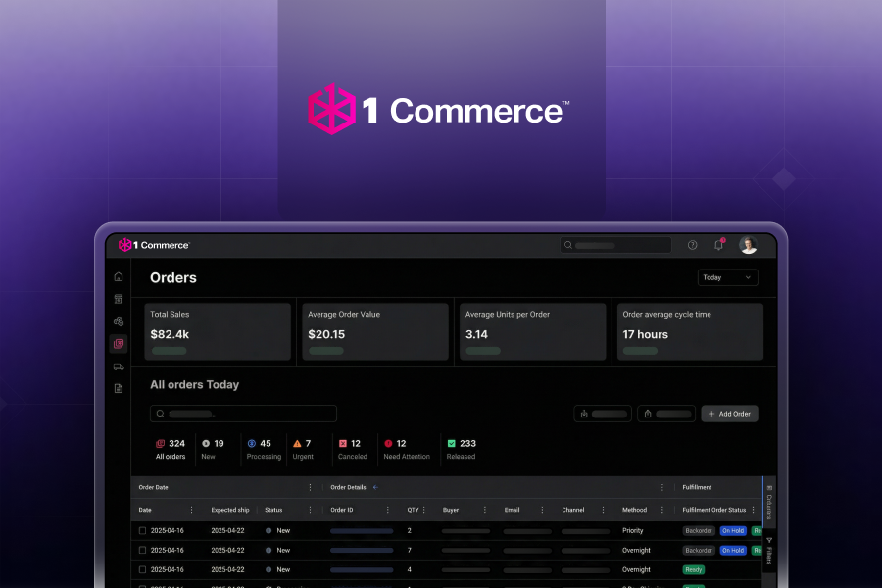The width and height of the screenshot is (882, 588).
Task: Click the Order ID link in the first row
Action: 362,530
